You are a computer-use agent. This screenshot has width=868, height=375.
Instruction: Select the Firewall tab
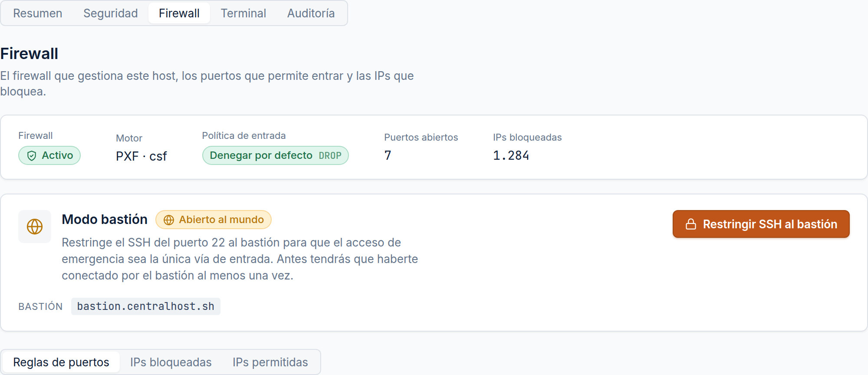(179, 13)
